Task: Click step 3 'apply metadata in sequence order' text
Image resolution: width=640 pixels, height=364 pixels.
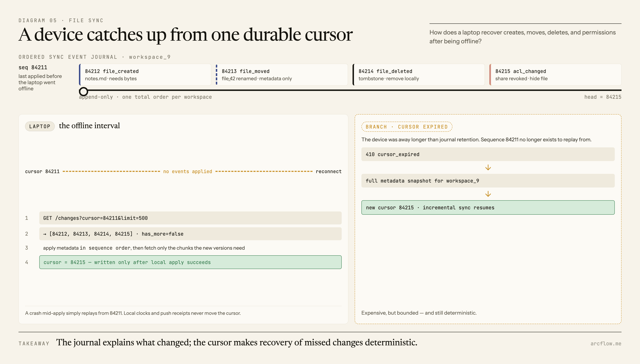Action: tap(144, 248)
